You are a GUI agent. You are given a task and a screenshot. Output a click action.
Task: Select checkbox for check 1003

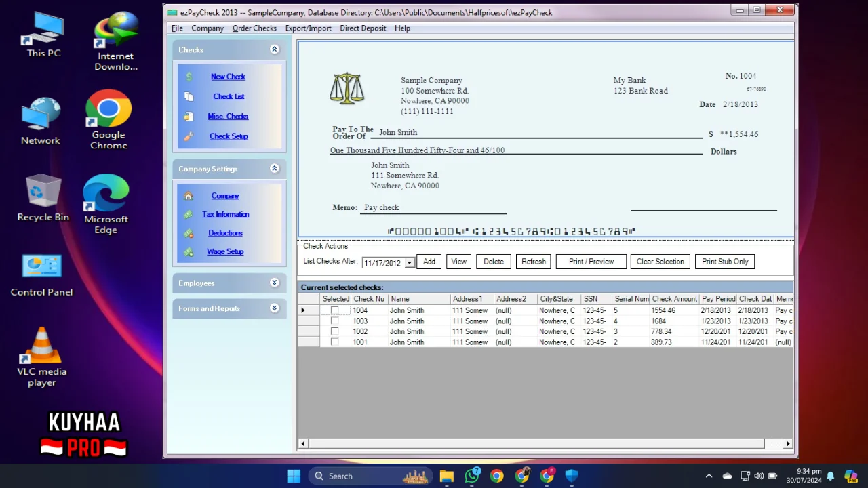point(334,321)
